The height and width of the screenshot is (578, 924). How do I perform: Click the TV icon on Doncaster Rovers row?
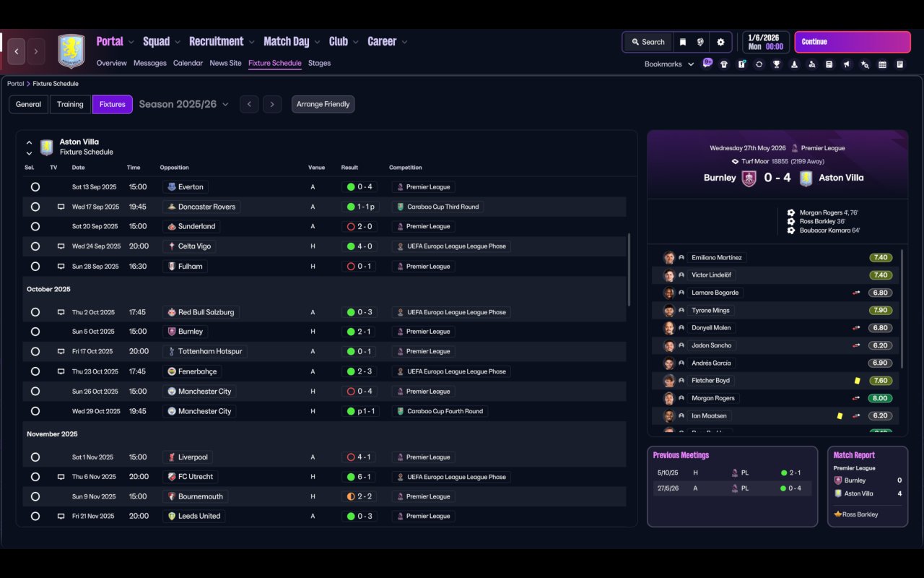tap(61, 207)
